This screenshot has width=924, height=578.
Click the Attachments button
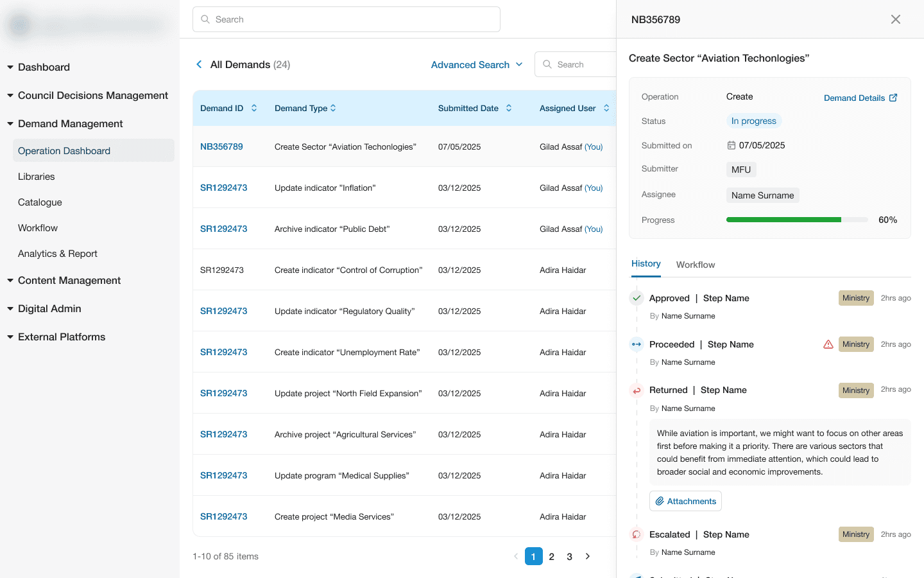coord(685,501)
